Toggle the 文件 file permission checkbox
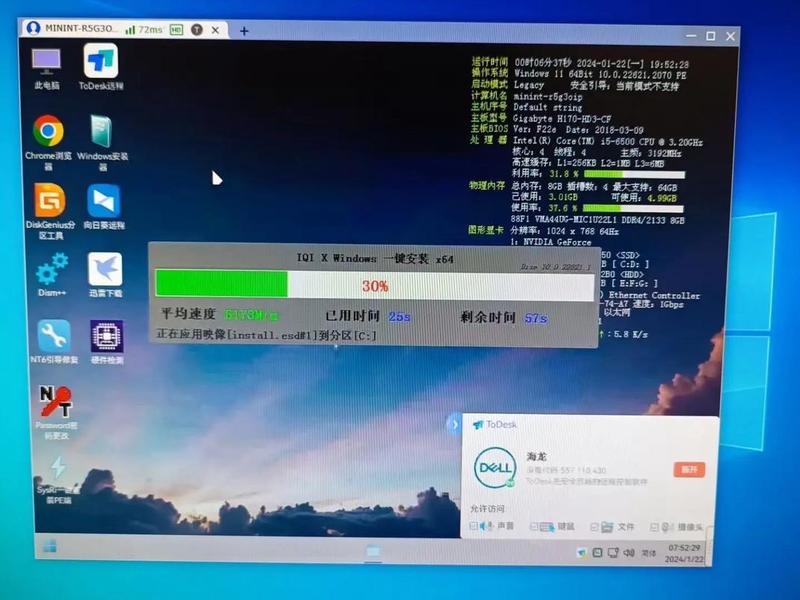Screen dimensions: 800x600 (594, 527)
